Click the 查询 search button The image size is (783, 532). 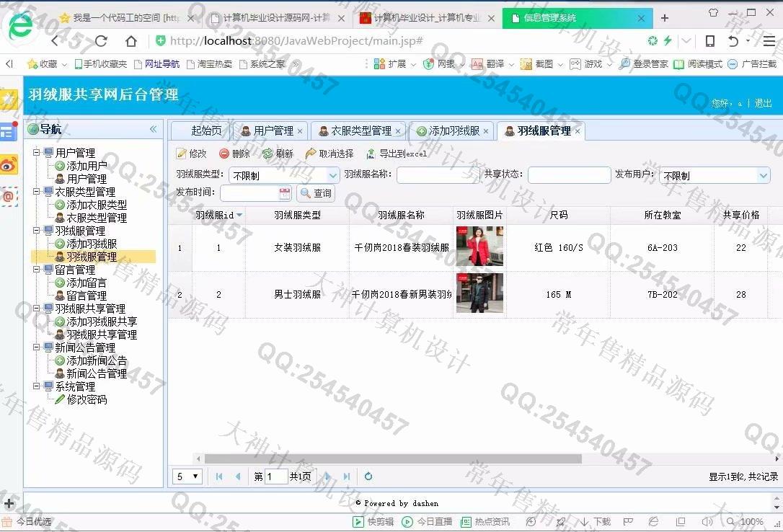[x=316, y=193]
